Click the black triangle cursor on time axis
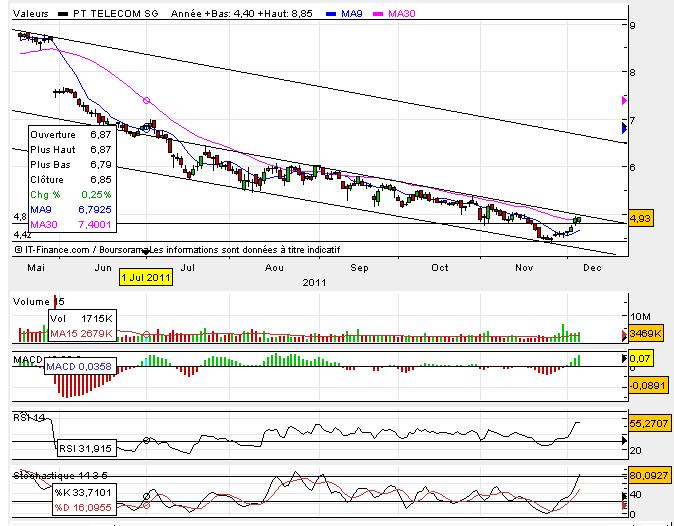674x526 pixels. coord(146,253)
